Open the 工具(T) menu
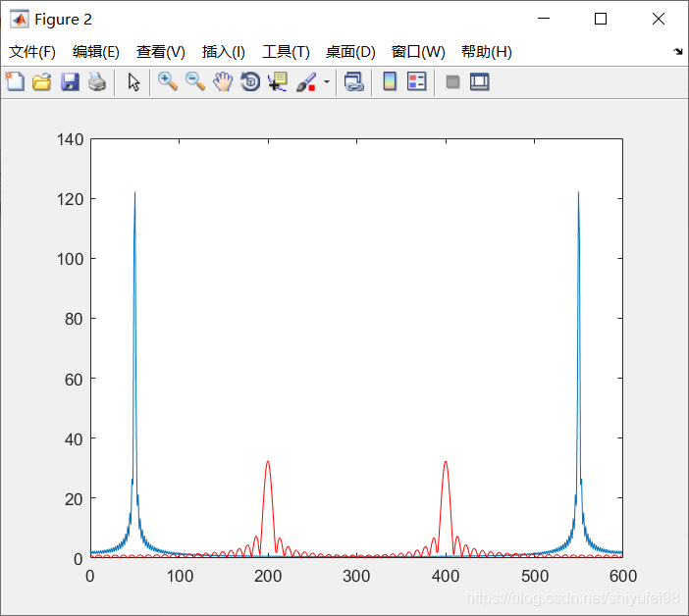Viewport: 689px width, 616px height. pos(286,52)
